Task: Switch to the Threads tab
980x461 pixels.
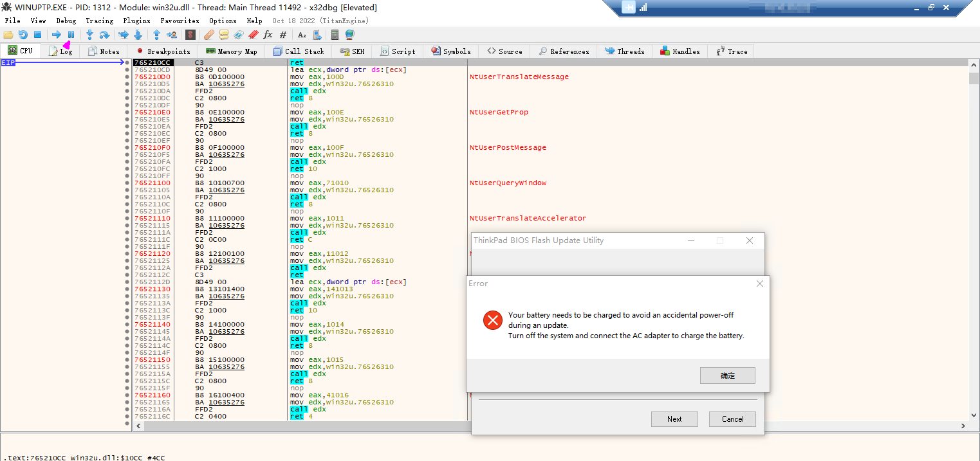Action: [x=625, y=51]
